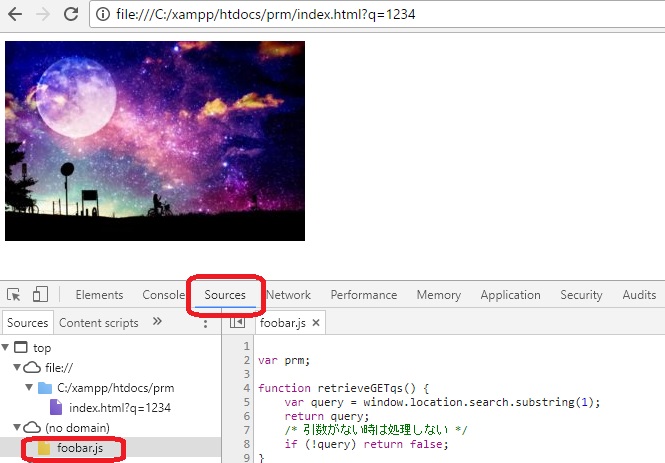
Task: Select the Sources navigator sub-tab
Action: [28, 323]
